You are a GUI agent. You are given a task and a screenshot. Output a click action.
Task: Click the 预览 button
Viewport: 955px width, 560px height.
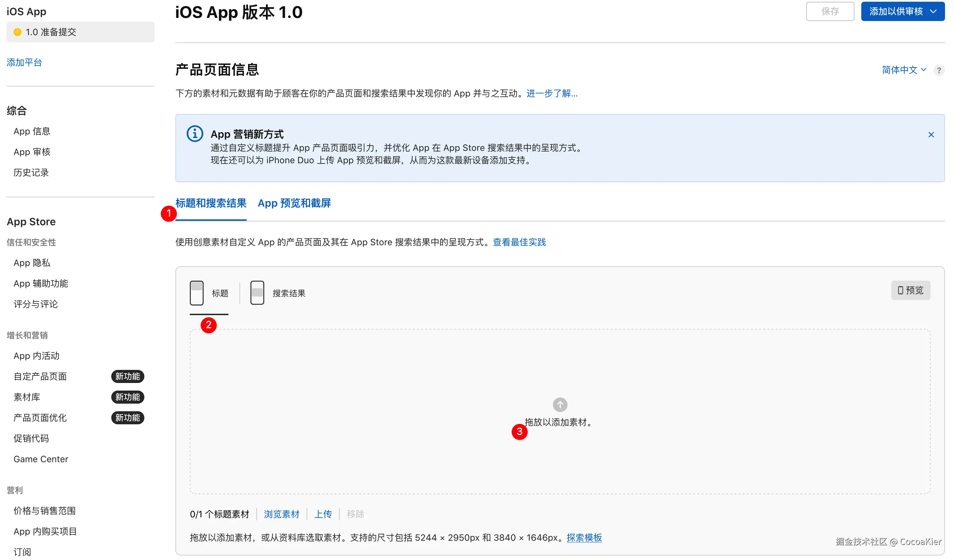[910, 291]
